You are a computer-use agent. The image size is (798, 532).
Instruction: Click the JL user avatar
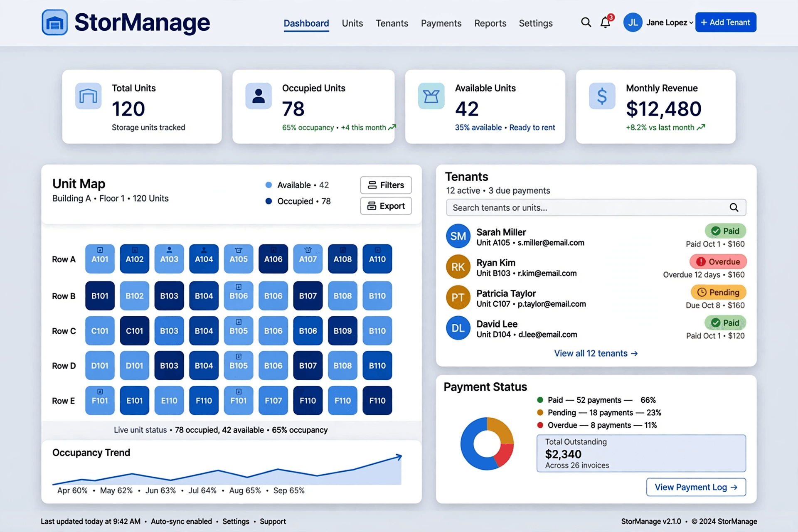coord(633,22)
